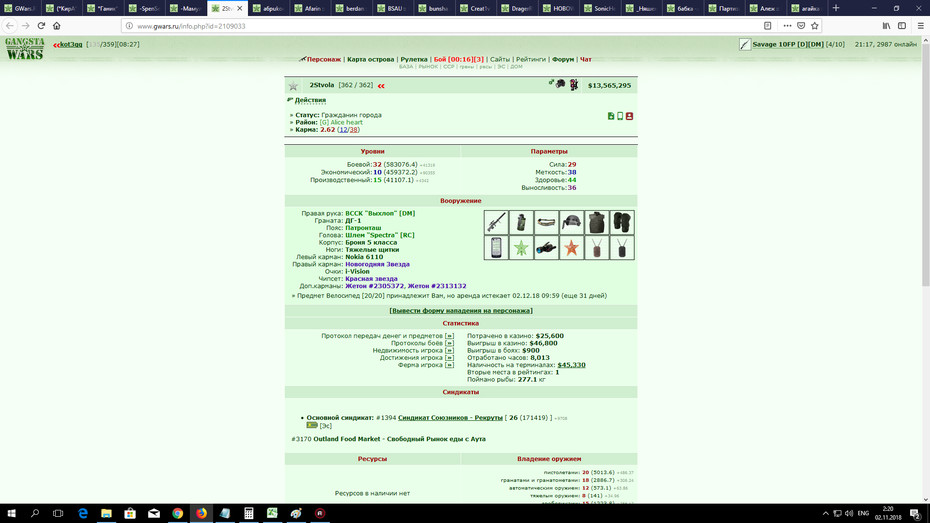Click Firefox reload page button
Viewport: 930px width, 523px height.
(41, 25)
